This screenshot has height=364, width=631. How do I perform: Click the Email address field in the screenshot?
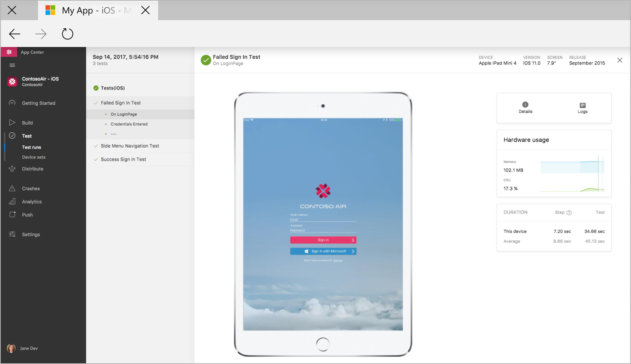[323, 220]
